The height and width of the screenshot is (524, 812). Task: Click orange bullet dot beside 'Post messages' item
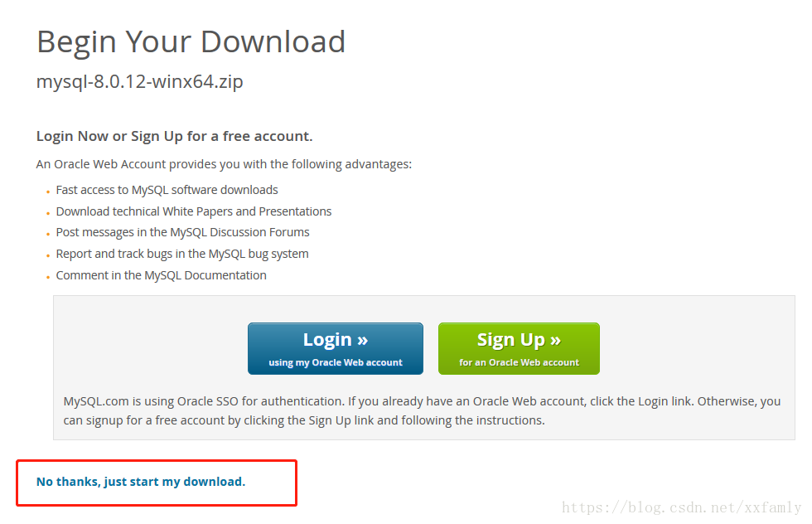48,235
